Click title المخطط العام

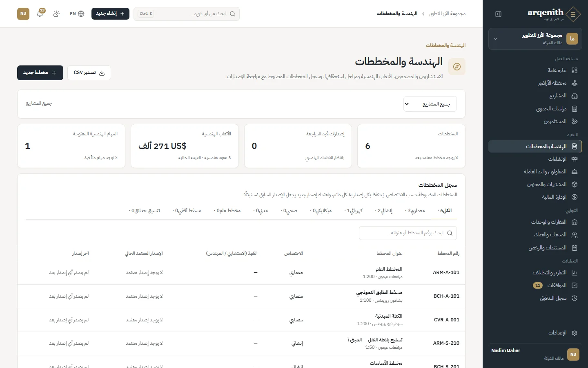point(389,269)
